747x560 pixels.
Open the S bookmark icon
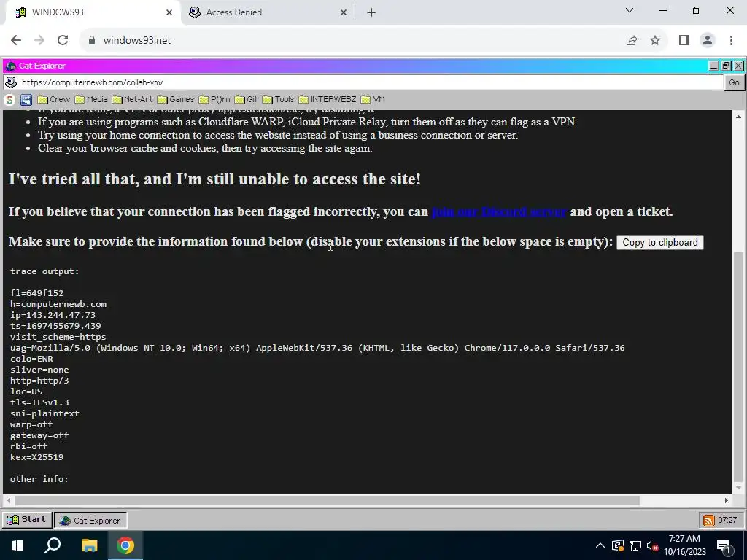click(9, 99)
